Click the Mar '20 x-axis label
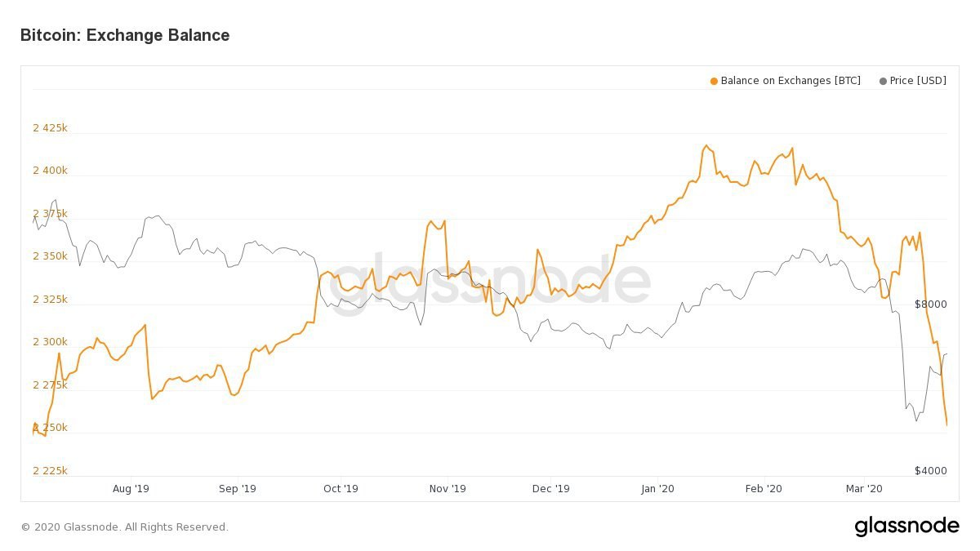This screenshot has height=551, width=980. point(864,489)
